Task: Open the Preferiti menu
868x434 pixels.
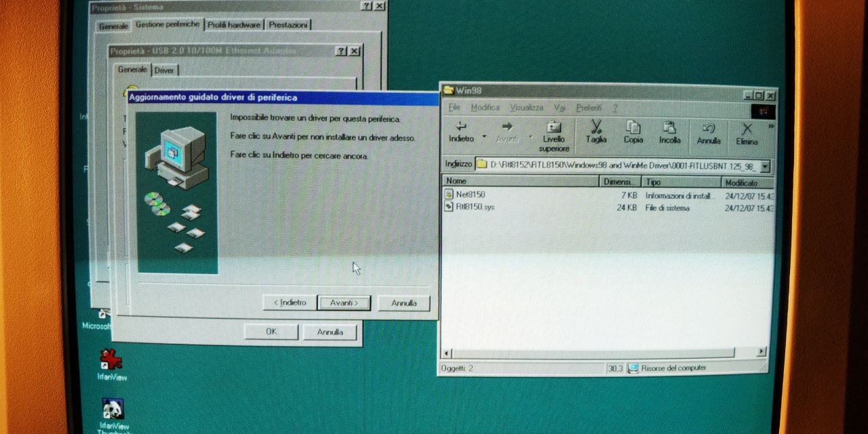Action: (589, 108)
